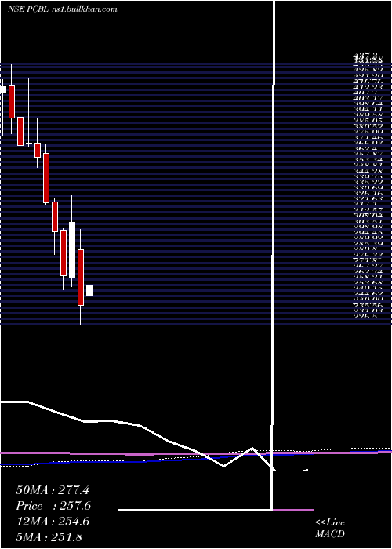
Task: Click the tall white candlestick body
Action: click(x=72, y=250)
